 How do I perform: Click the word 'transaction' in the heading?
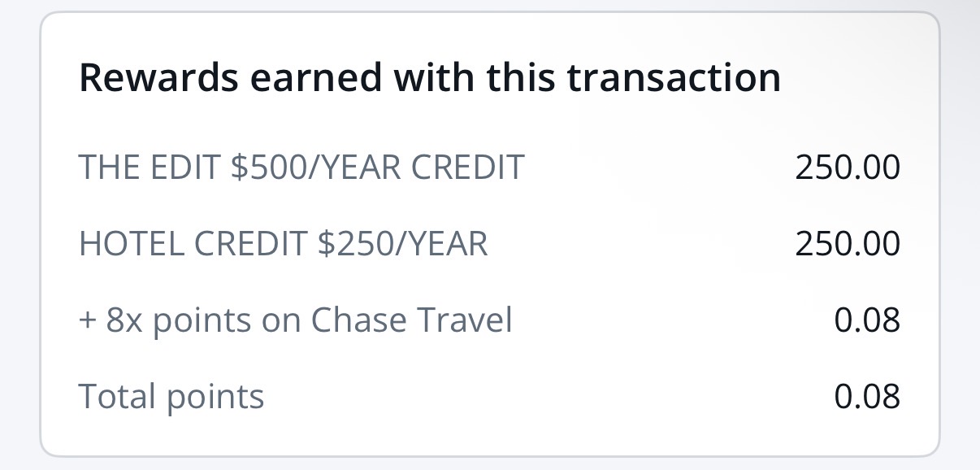[674, 78]
